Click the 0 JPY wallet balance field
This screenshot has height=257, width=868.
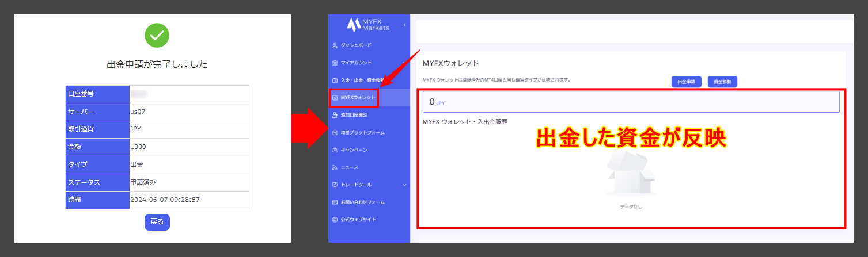tap(631, 102)
